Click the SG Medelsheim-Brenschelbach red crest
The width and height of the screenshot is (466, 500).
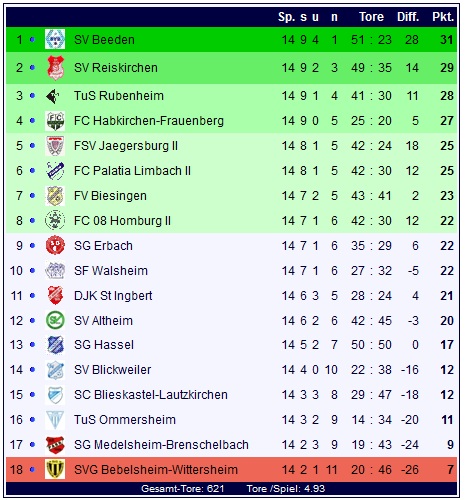55,445
